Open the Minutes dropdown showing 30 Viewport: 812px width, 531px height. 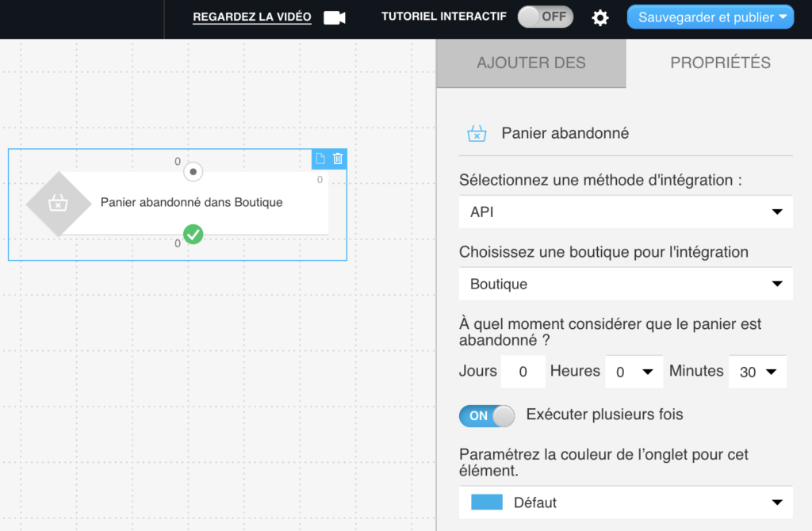757,372
